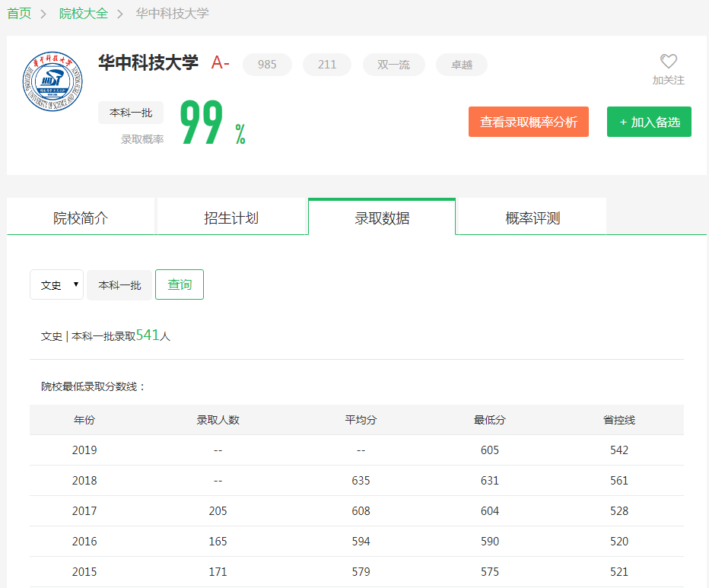Click 2015 minimum score 575

click(490, 572)
